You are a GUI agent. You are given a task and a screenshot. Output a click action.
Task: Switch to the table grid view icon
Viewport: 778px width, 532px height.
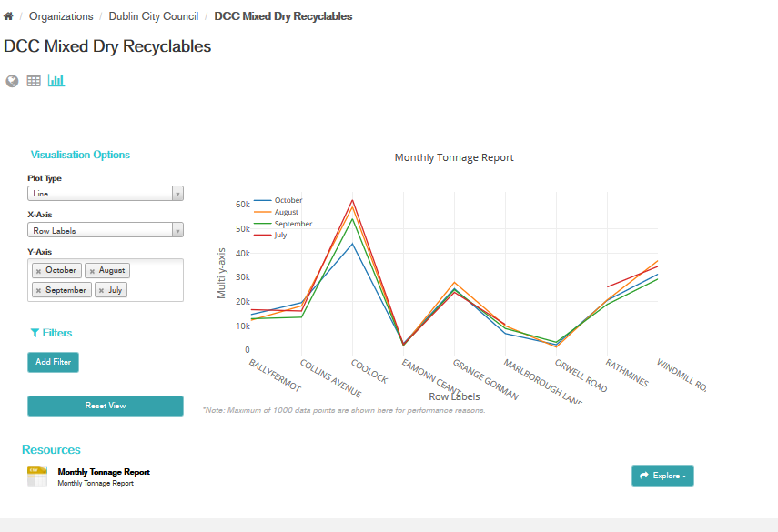(x=34, y=81)
